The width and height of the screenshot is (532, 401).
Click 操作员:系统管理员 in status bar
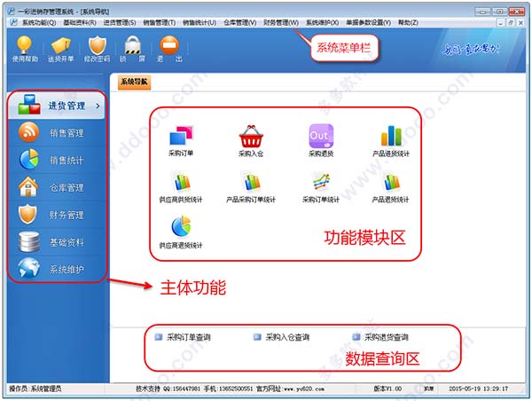(35, 389)
